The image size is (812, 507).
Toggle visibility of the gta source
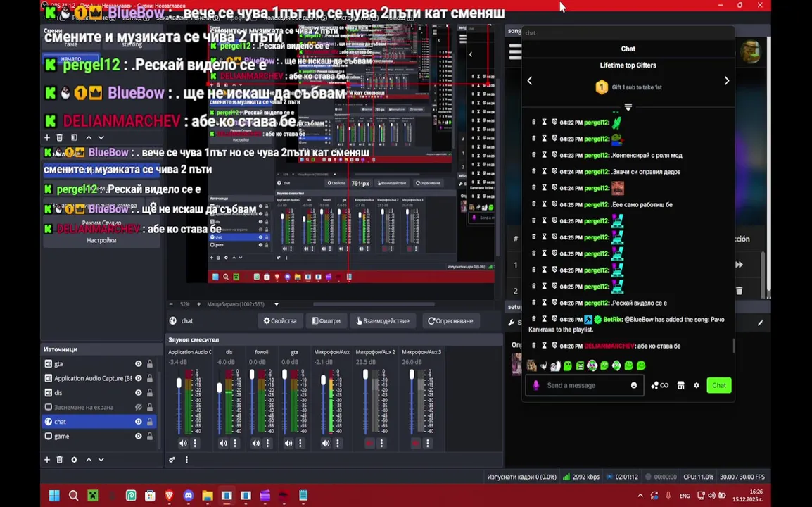tap(139, 364)
